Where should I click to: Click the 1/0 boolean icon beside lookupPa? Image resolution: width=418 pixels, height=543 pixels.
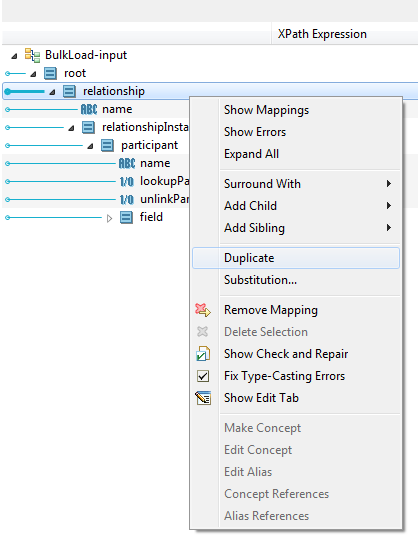127,181
